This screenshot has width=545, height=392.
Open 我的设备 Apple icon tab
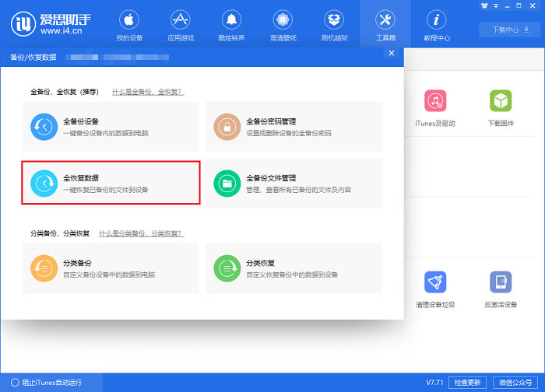click(129, 20)
